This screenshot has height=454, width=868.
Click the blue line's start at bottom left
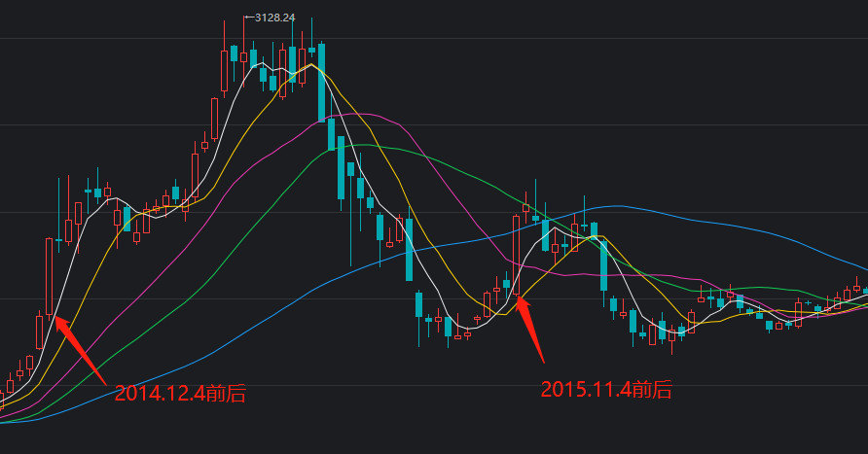[x=3, y=423]
